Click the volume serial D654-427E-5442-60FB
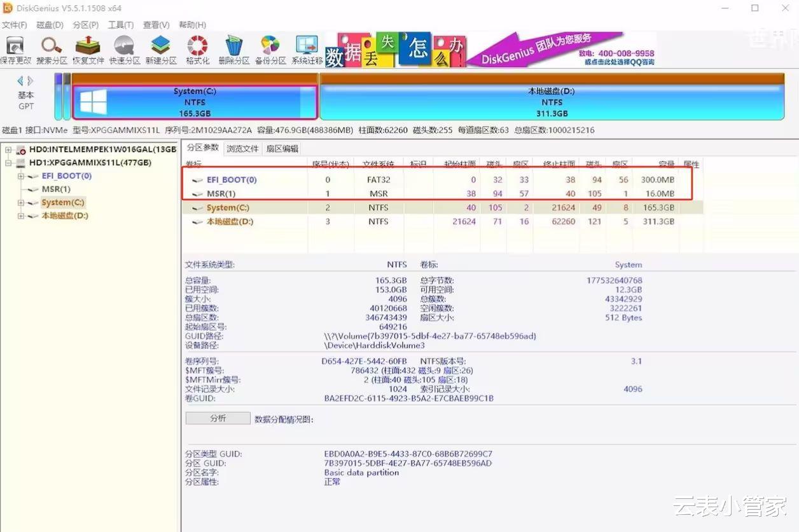The width and height of the screenshot is (799, 532). [x=364, y=362]
